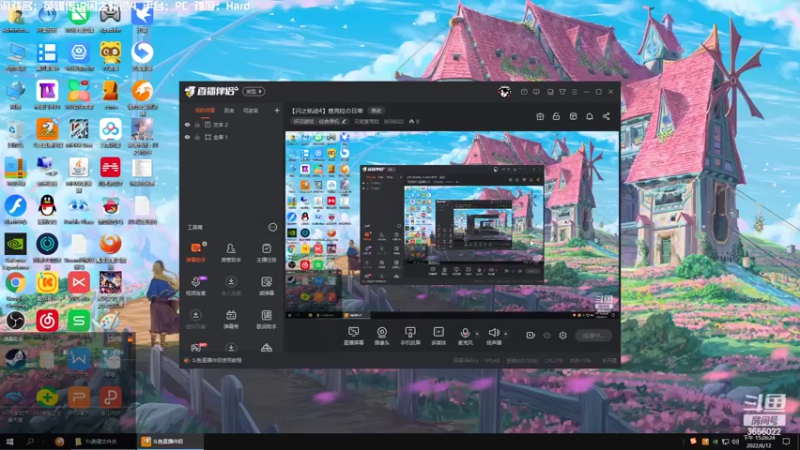Open the NetEase Cloud Music red shortcut
The width and height of the screenshot is (800, 450).
[47, 320]
